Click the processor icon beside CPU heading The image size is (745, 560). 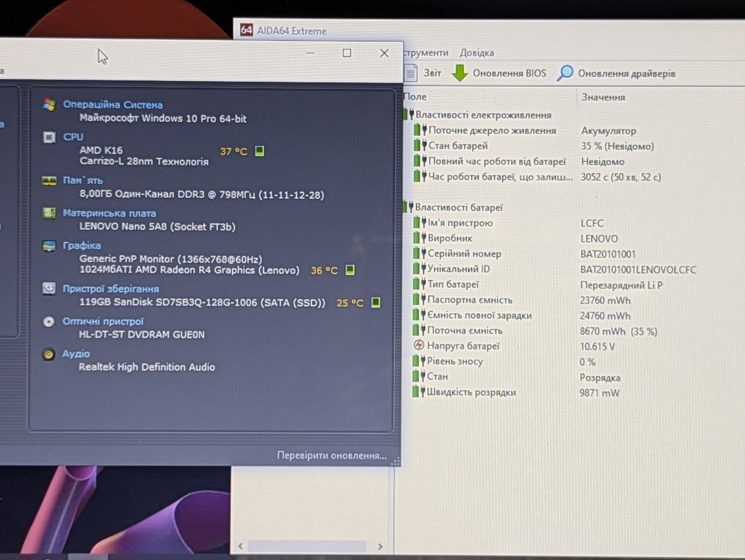tap(49, 137)
